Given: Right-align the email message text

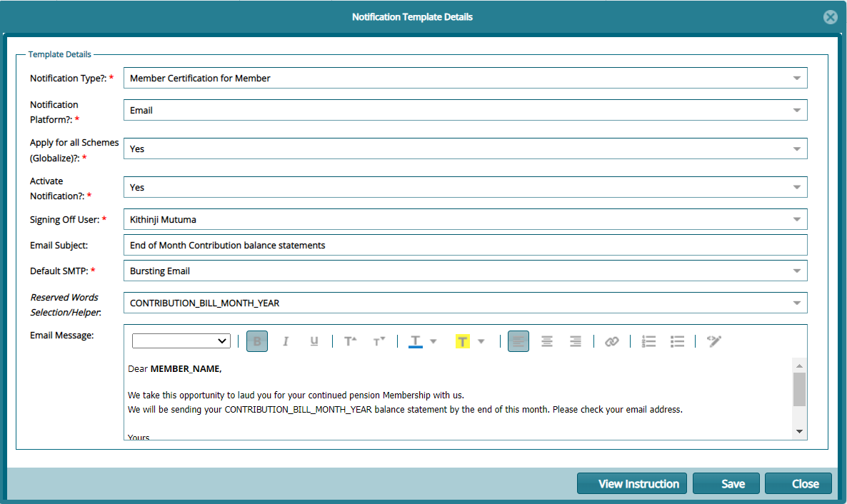Looking at the screenshot, I should click(575, 341).
